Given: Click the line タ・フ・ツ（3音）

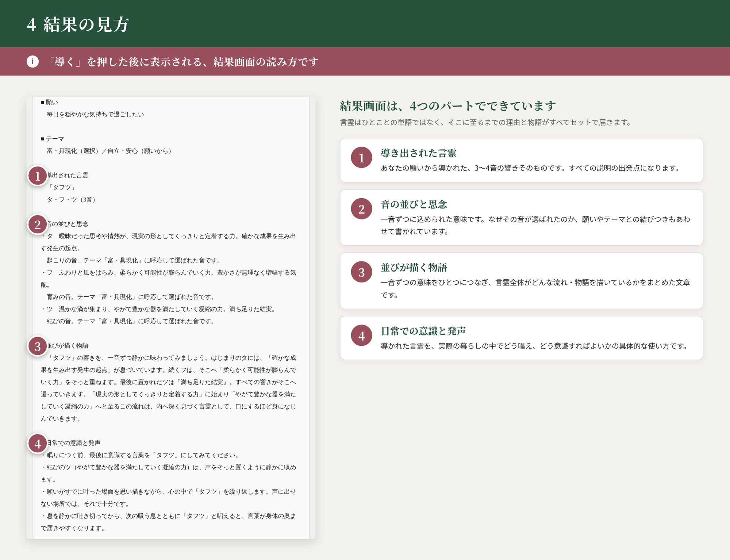Looking at the screenshot, I should [x=71, y=199].
